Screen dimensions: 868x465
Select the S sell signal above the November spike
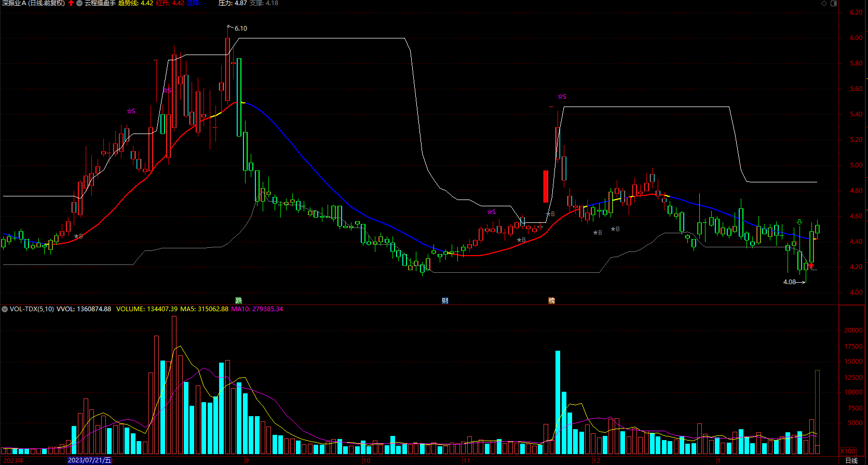click(562, 97)
